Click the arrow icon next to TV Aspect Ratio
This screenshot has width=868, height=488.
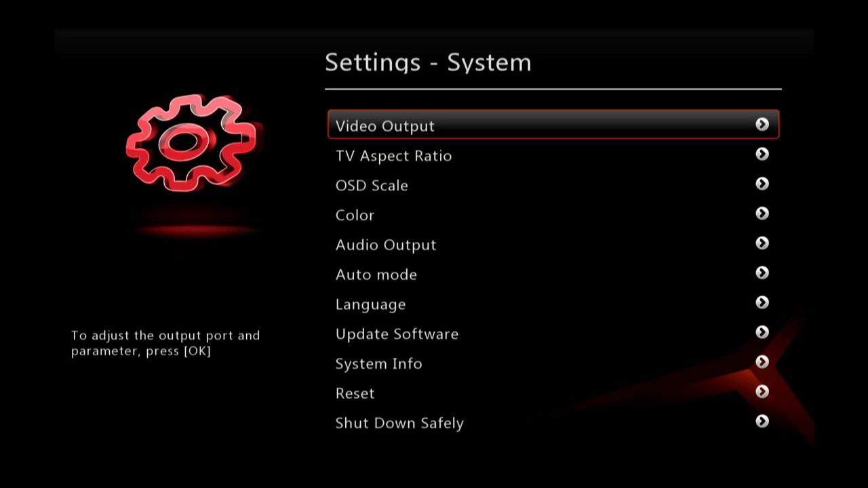click(x=762, y=154)
